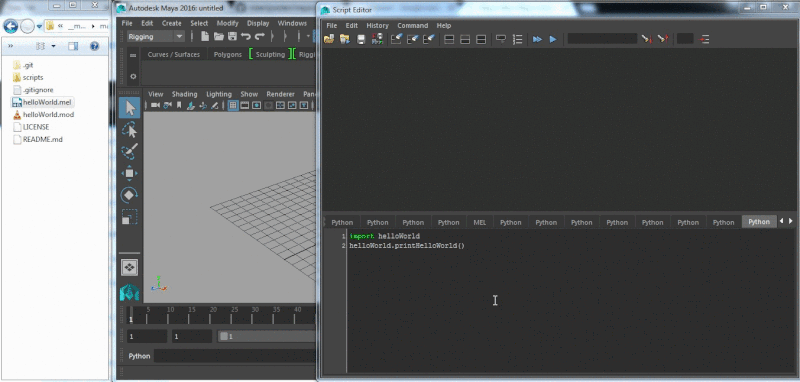Expand the Explorer toolbar overflow chevron
800x382 pixels.
pos(10,46)
